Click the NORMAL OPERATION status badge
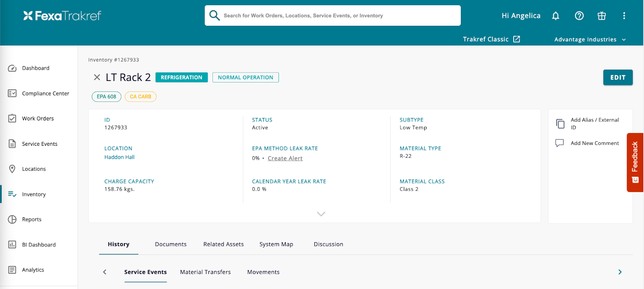 (246, 77)
